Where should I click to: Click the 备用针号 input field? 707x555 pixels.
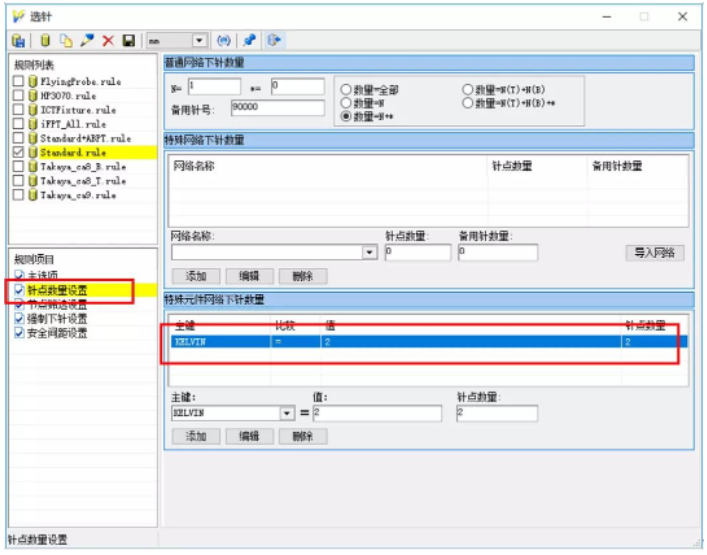[x=277, y=108]
